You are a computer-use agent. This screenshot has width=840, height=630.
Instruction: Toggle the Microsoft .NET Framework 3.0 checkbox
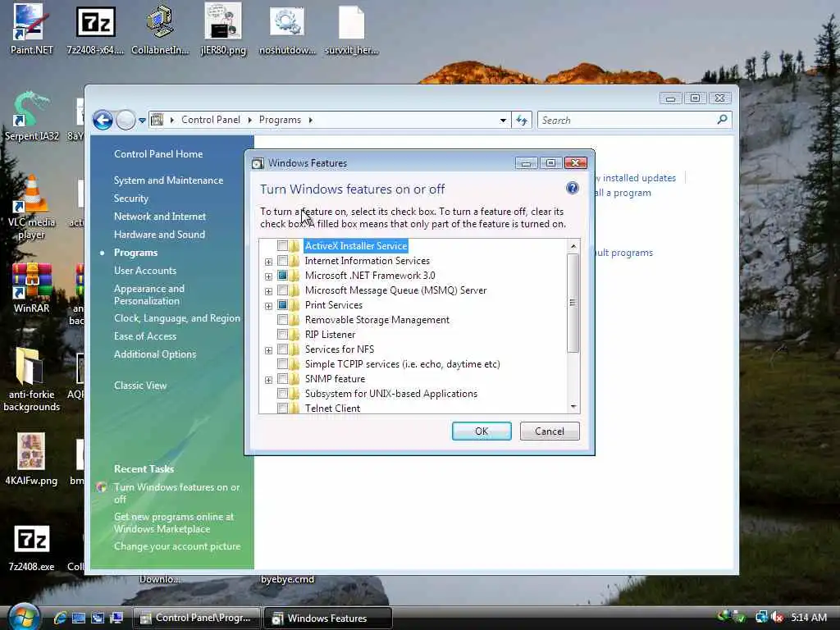pyautogui.click(x=282, y=276)
